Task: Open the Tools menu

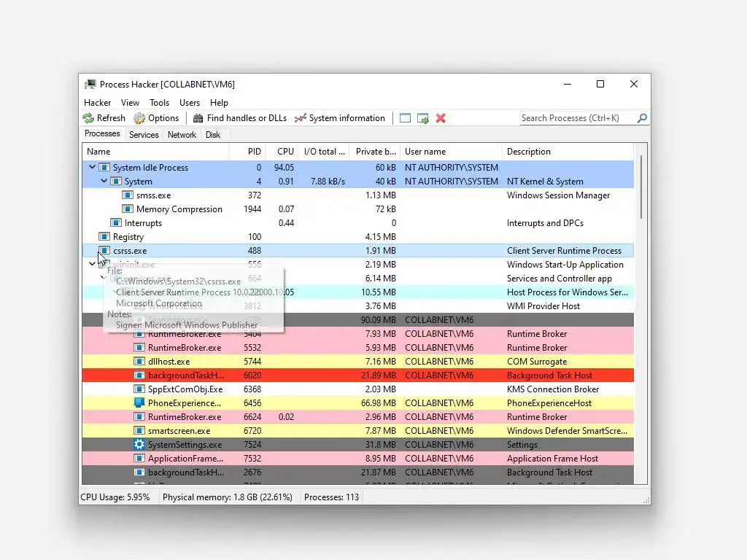Action: click(159, 103)
